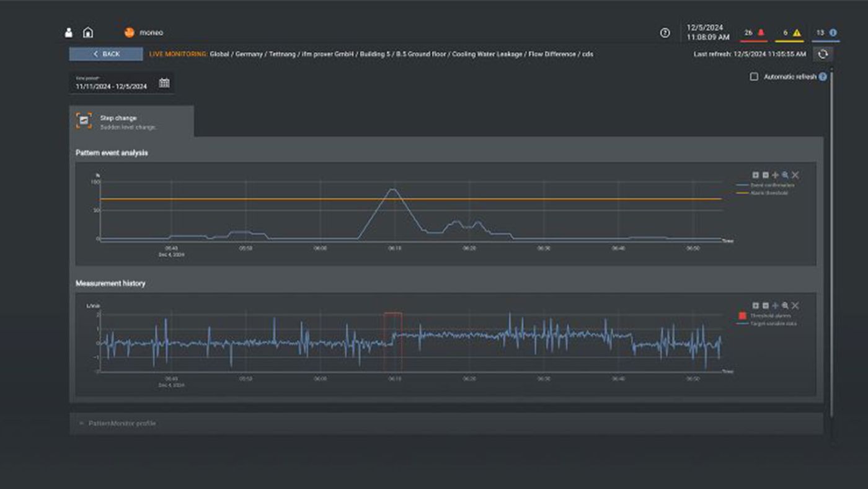This screenshot has width=868, height=489.
Task: Open the calendar date picker for time period
Action: (164, 81)
